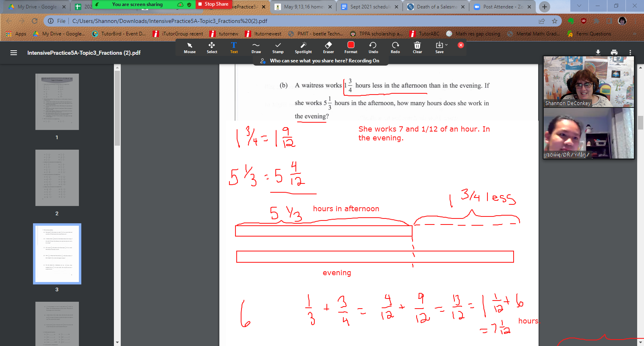Open Chrome tab search dropdown
Screen dimensions: 644x346
(579, 6)
